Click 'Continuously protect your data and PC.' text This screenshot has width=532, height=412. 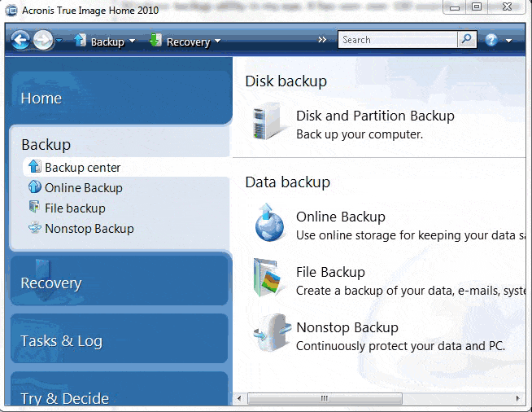point(401,346)
